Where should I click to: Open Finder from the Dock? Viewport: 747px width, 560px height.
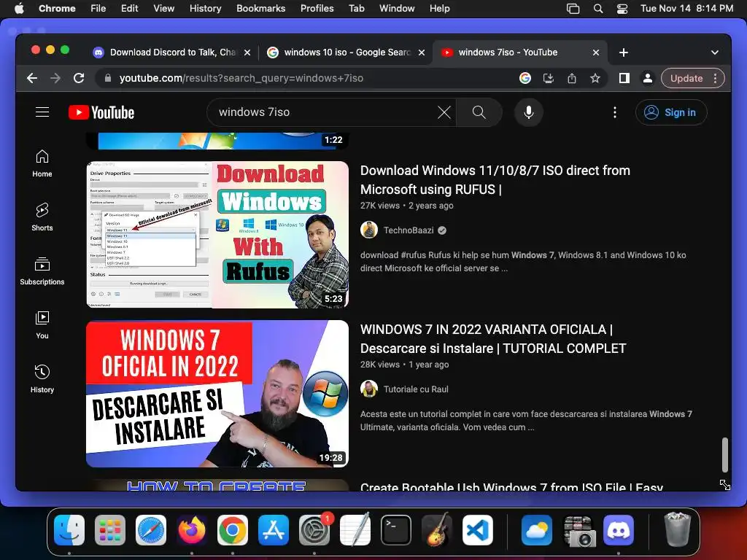tap(69, 530)
